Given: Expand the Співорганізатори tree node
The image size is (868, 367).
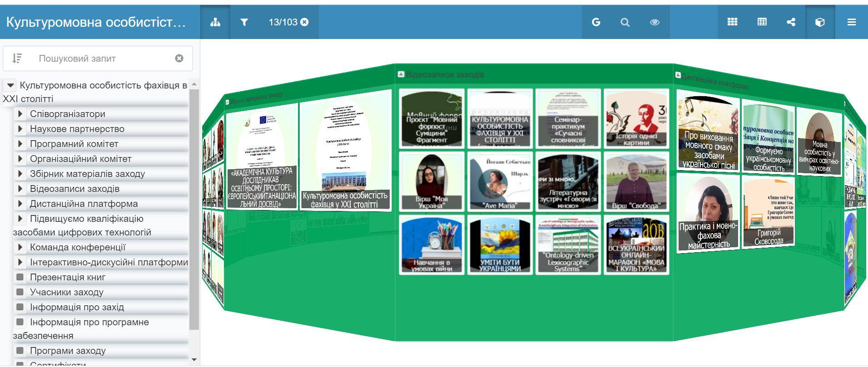Looking at the screenshot, I should (x=20, y=114).
